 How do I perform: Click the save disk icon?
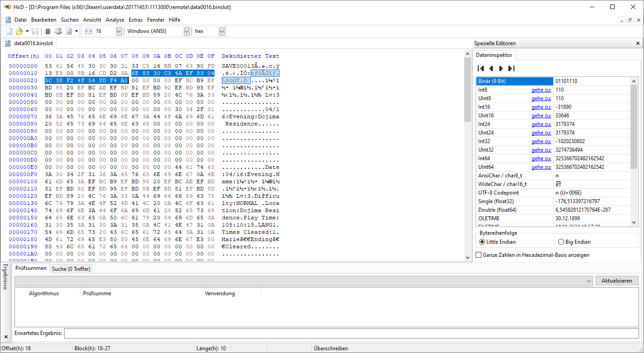(x=35, y=31)
